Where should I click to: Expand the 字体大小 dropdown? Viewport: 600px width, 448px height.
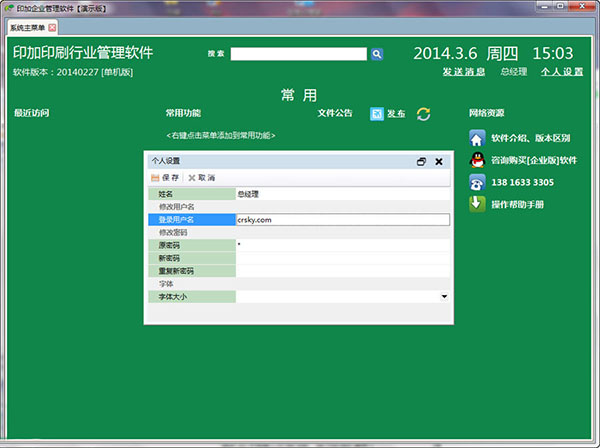click(443, 297)
